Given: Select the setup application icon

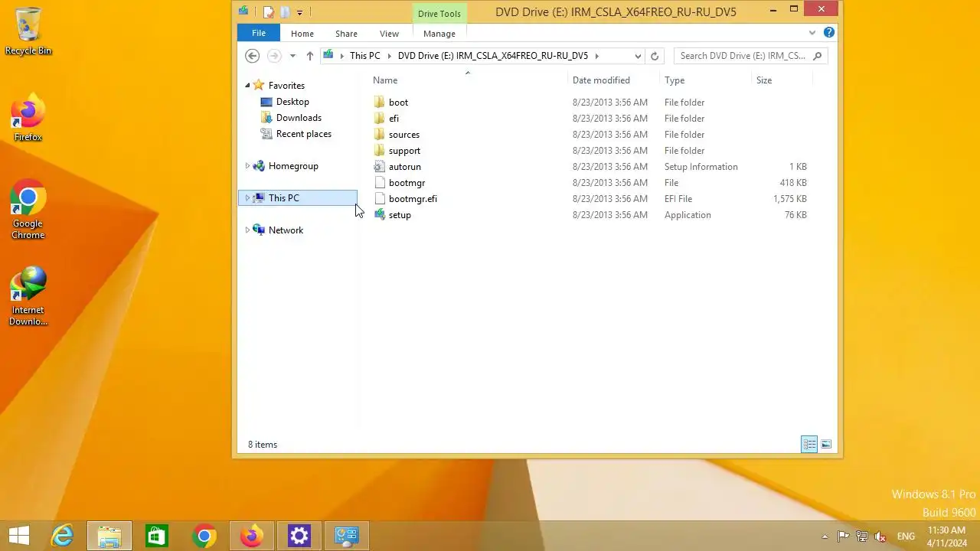Looking at the screenshot, I should (x=380, y=215).
